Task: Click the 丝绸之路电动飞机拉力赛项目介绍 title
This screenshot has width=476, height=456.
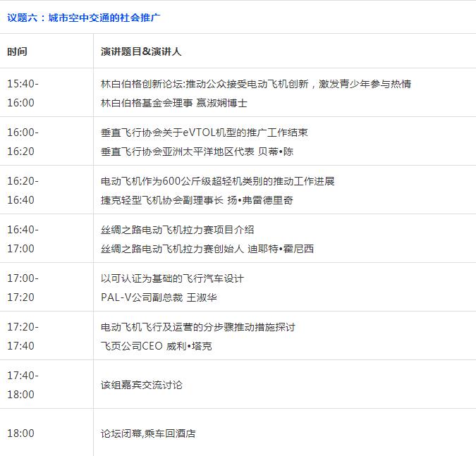Action: pyautogui.click(x=177, y=230)
